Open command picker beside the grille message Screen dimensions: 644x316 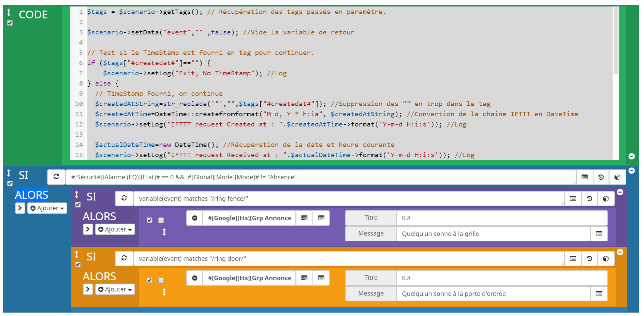[599, 234]
